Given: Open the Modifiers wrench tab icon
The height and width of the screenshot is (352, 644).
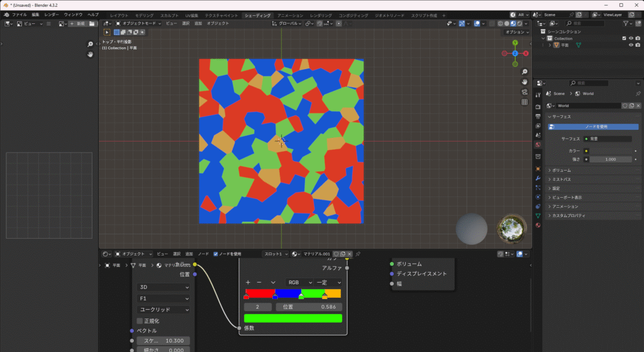Looking at the screenshot, I should [x=538, y=178].
